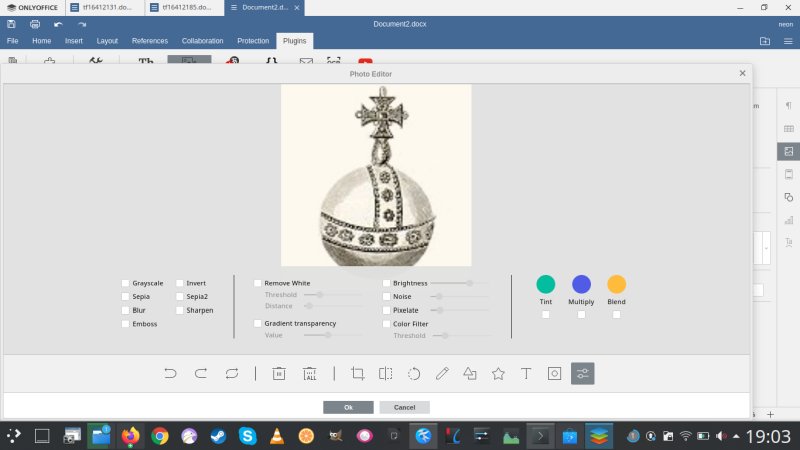800x450 pixels.
Task: Select the Rotate tool
Action: click(414, 373)
